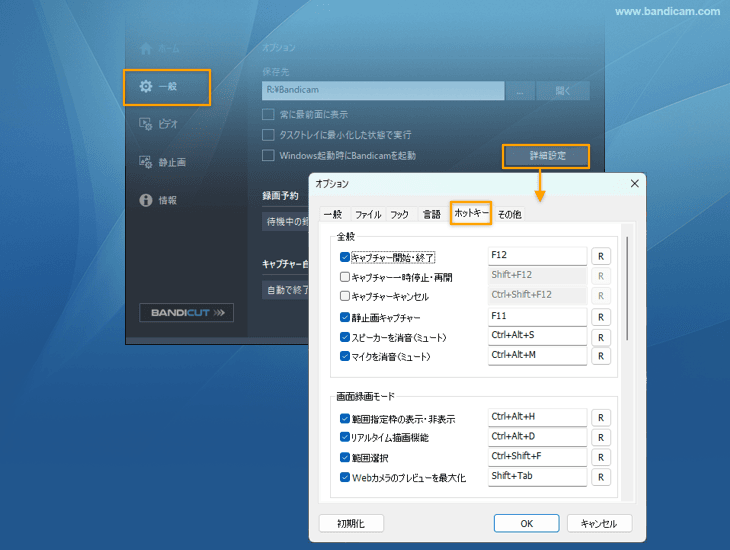Image resolution: width=730 pixels, height=550 pixels.
Task: Click the 開く button next to save path
Action: tap(563, 91)
